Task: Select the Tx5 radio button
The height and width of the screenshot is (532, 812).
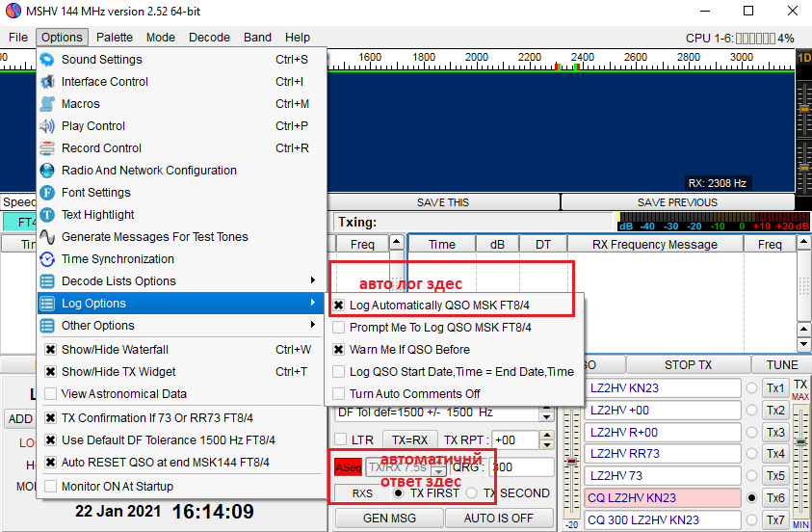Action: [x=750, y=476]
